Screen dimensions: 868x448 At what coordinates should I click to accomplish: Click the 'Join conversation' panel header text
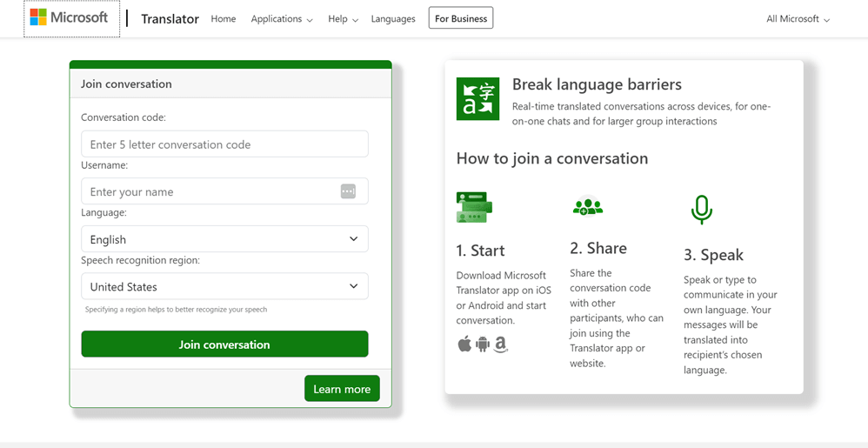[x=126, y=84]
